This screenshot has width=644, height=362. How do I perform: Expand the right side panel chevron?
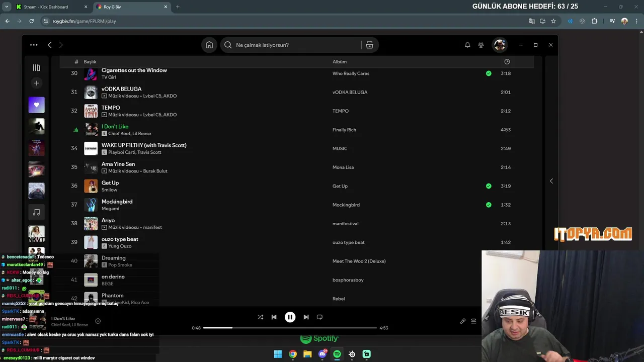(551, 181)
